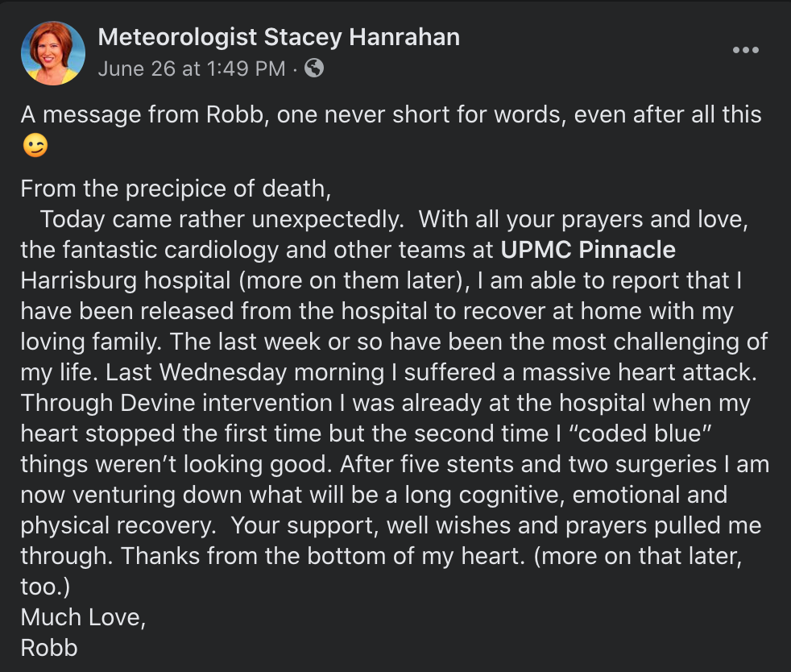Click the "Devine intervention" phrase

226,403
